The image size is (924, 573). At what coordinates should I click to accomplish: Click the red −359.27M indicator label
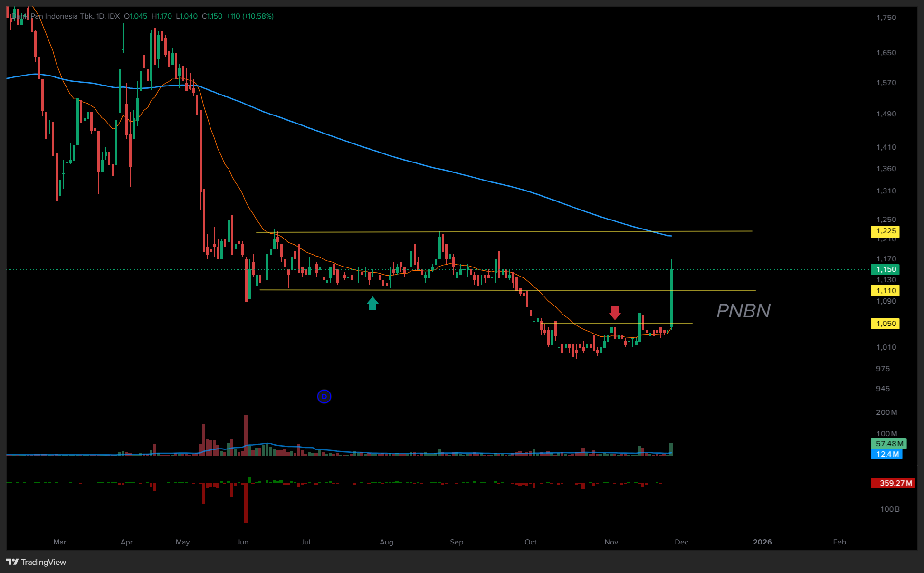coord(893,483)
